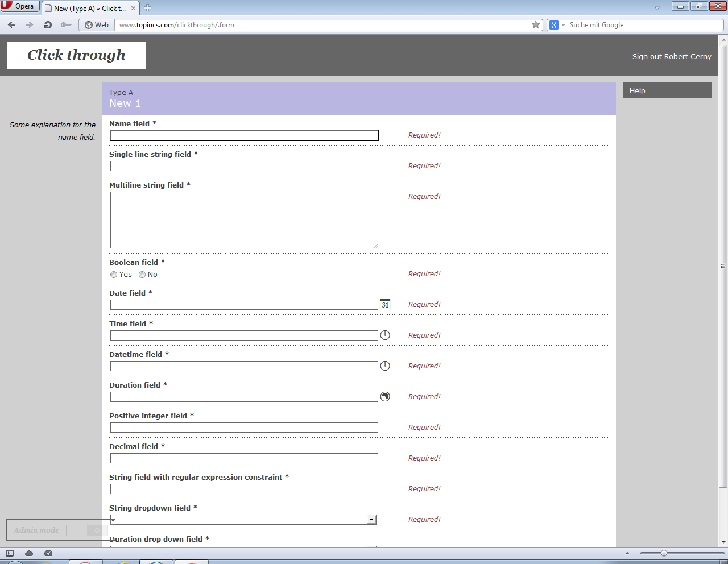
Task: Bookmark this page with the star icon
Action: (535, 25)
